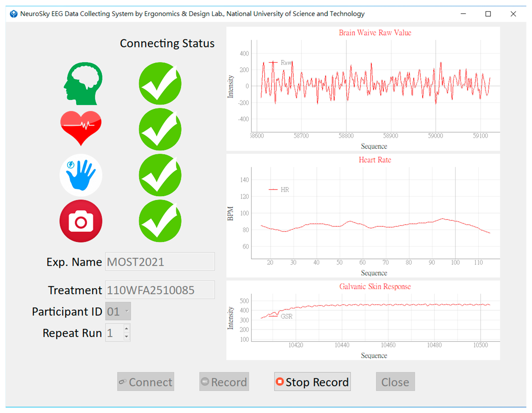Viewport: 532px width, 413px height.
Task: Click the Brain Waive Raw Value chart
Action: (375, 88)
